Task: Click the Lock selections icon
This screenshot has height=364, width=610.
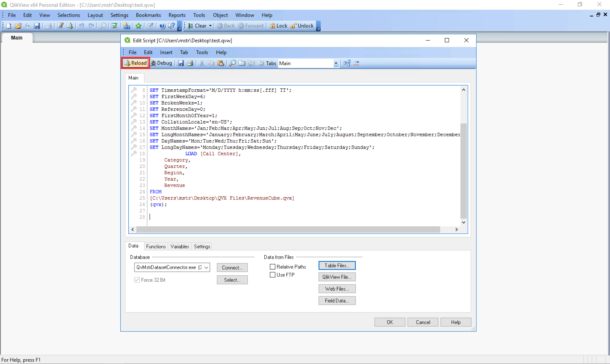Action: (x=273, y=26)
